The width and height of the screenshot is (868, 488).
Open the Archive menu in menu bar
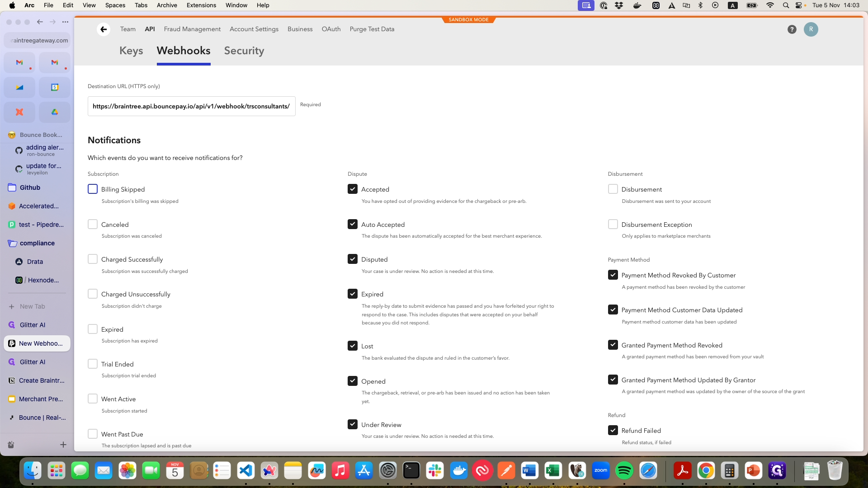point(167,5)
